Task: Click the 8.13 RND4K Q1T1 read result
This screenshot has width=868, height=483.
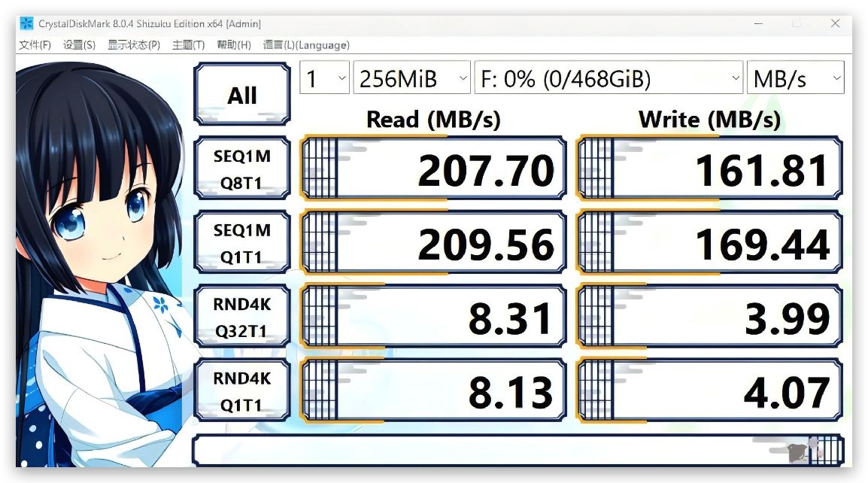Action: pos(433,391)
